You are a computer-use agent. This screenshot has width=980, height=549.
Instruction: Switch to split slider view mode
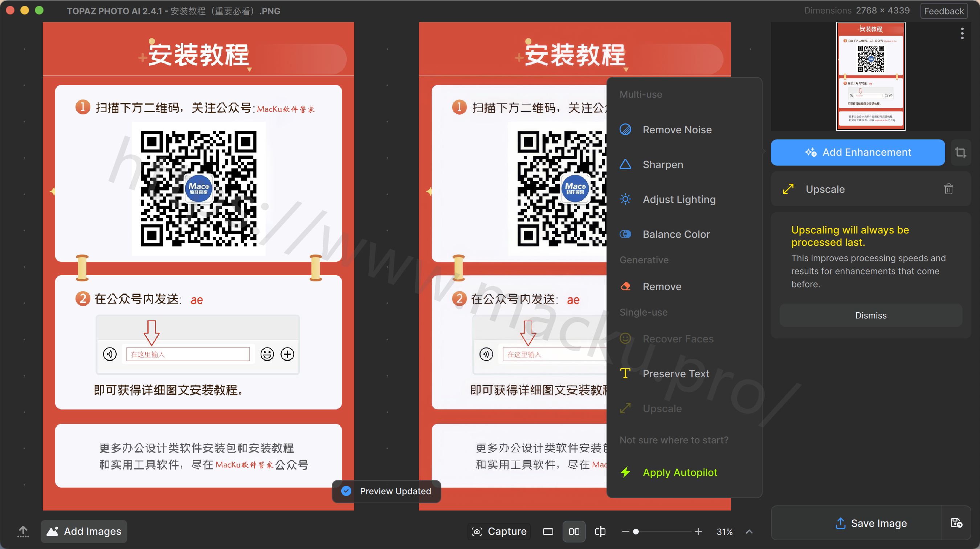[x=600, y=531]
